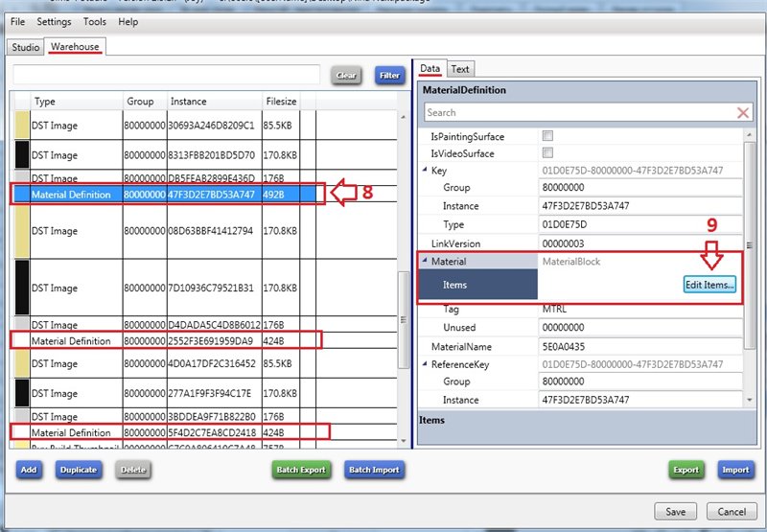The width and height of the screenshot is (767, 532).
Task: Click the MaterialName value field
Action: coord(639,346)
